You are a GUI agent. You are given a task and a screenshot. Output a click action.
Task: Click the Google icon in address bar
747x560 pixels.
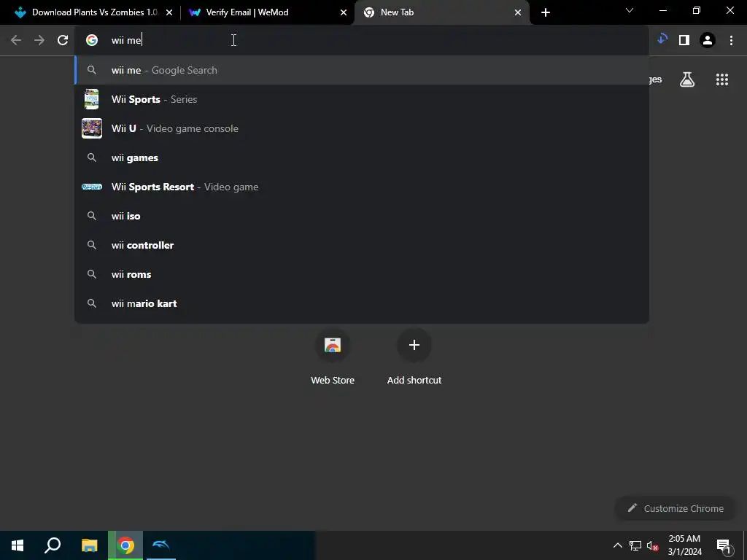tap(92, 40)
